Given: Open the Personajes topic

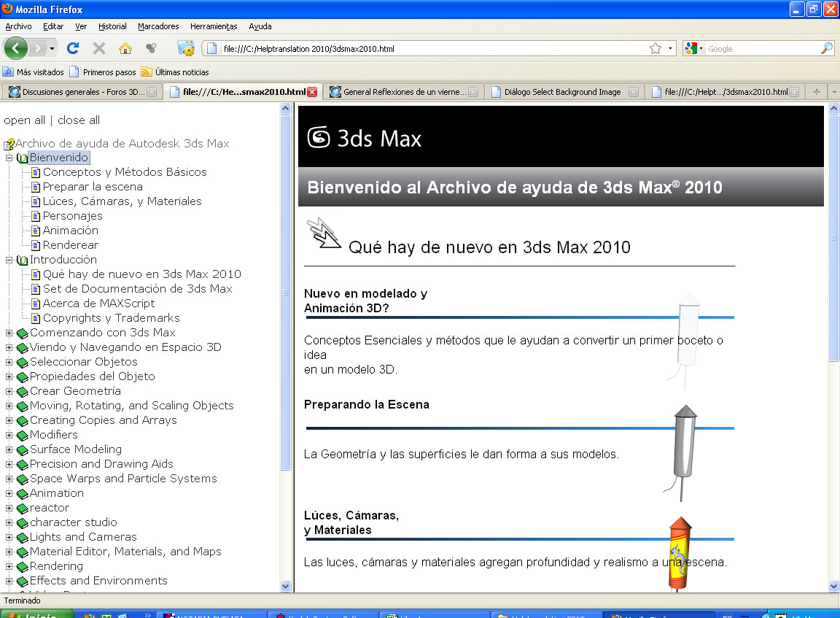Looking at the screenshot, I should 72,215.
